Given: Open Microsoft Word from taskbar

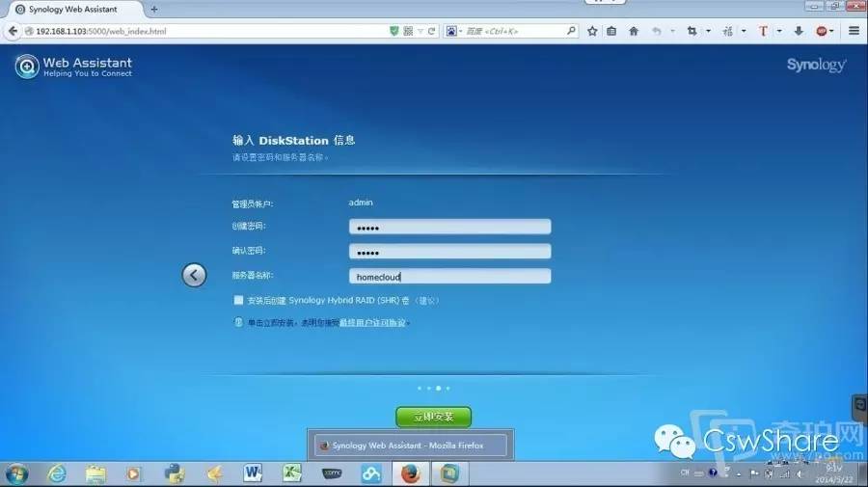Looking at the screenshot, I should [x=253, y=473].
